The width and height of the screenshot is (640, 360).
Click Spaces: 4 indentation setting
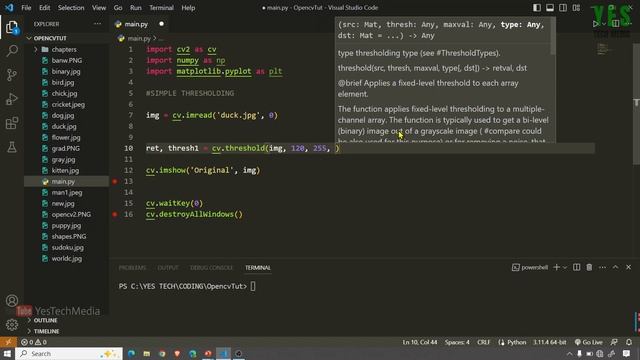(x=457, y=342)
